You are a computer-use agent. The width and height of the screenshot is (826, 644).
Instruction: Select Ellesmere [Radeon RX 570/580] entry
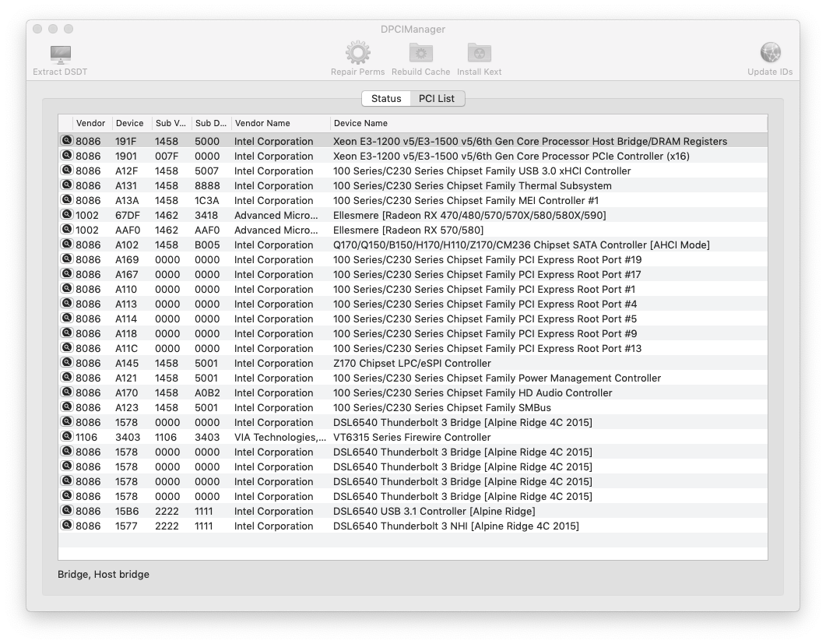tap(408, 230)
